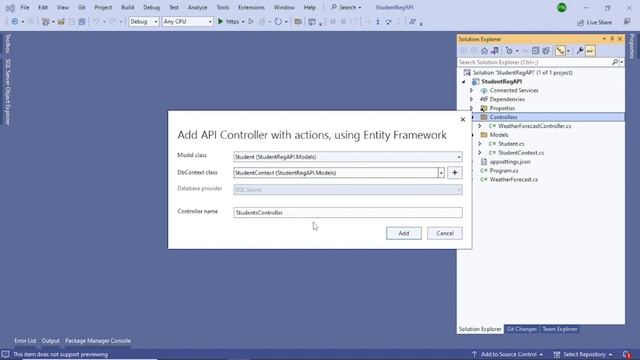Open the Output tab
The height and width of the screenshot is (360, 640).
click(50, 341)
